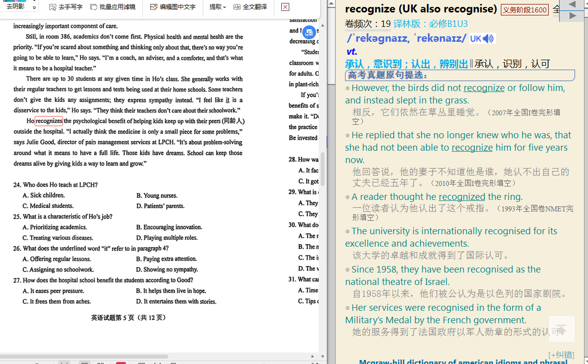Go to previous dictionary entry arrow
Screen dimensions: 588x364
tap(572, 4)
